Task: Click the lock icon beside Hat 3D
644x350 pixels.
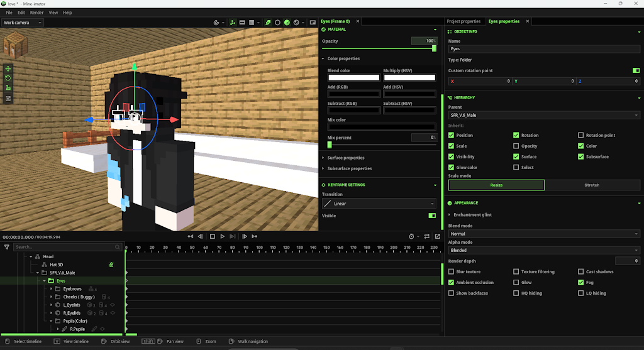Action: pos(111,265)
